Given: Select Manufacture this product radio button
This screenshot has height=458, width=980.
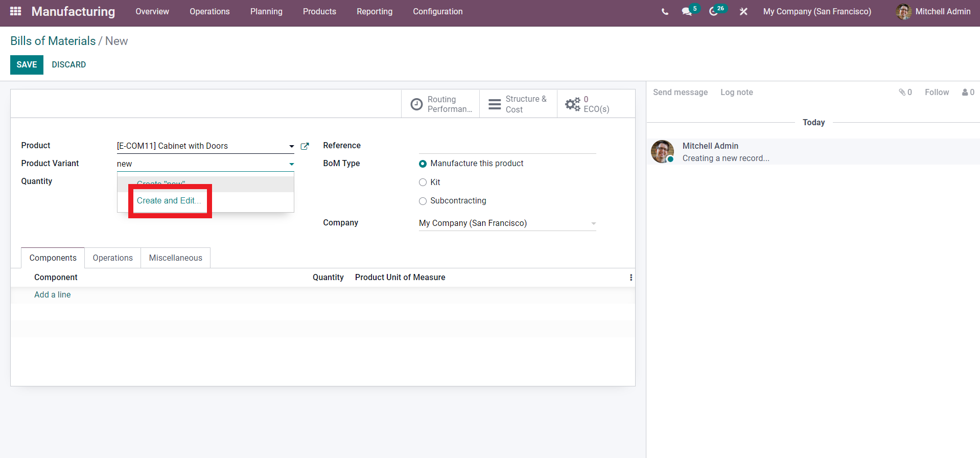Looking at the screenshot, I should click(x=423, y=164).
